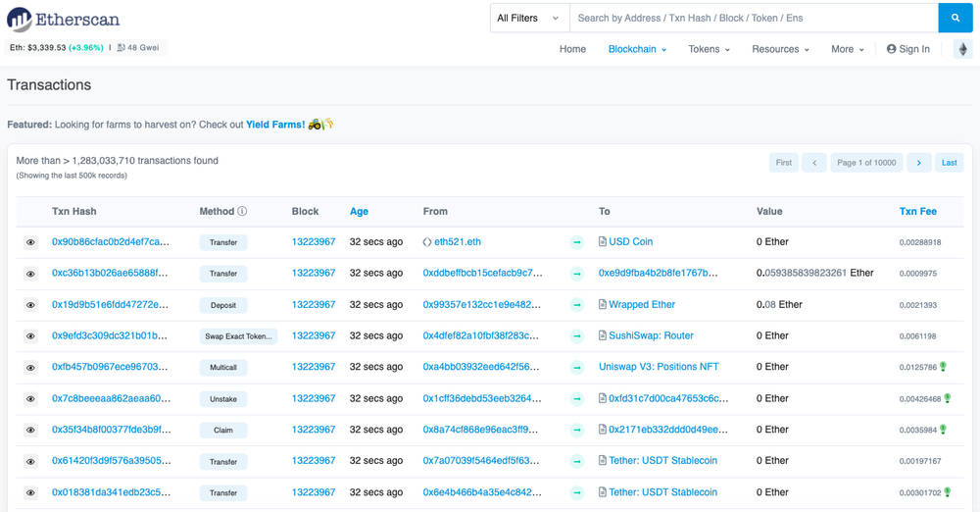The width and height of the screenshot is (980, 512).
Task: Click the ENS code icon beside eth521.eth
Action: (427, 242)
